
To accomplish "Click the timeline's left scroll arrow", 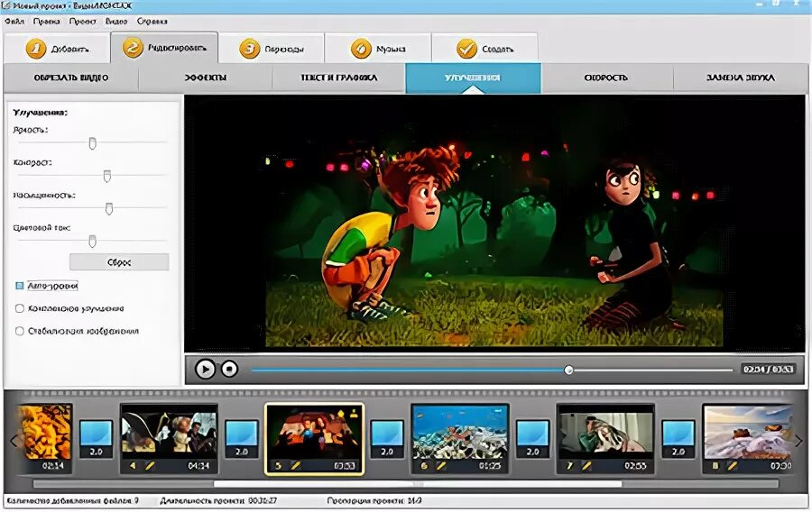I will tap(14, 441).
